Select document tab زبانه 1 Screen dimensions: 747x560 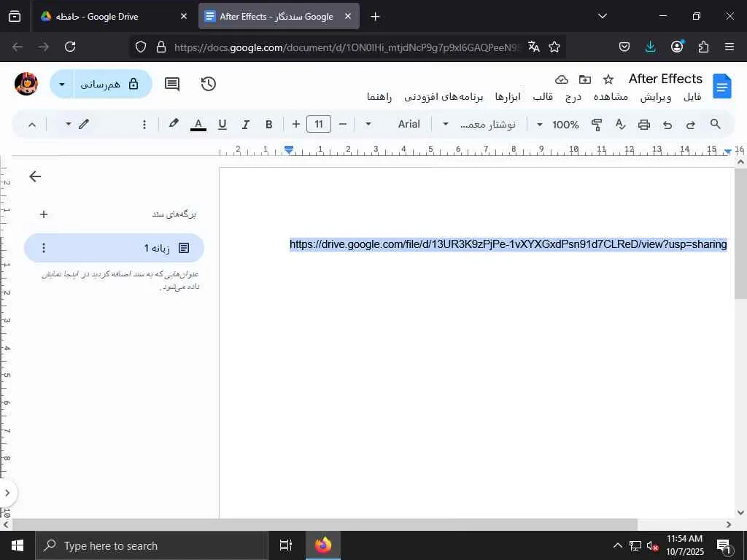[114, 248]
